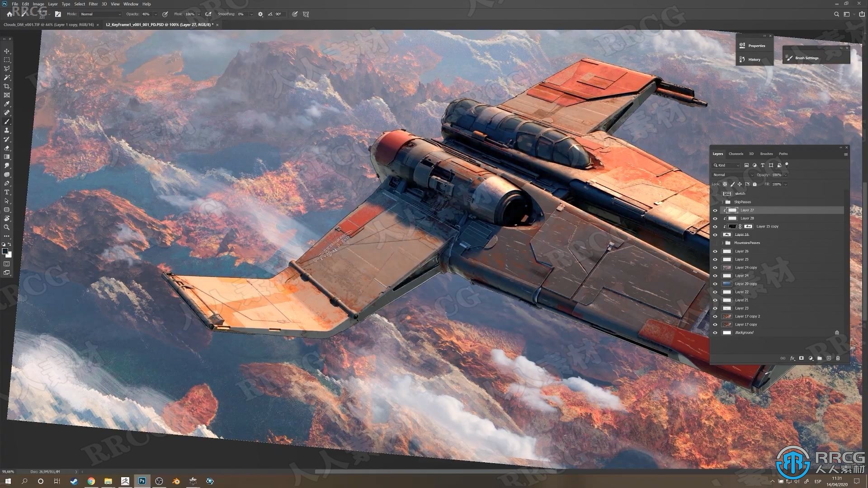The height and width of the screenshot is (488, 868).
Task: Expand the sketch layer group
Action: click(x=721, y=194)
